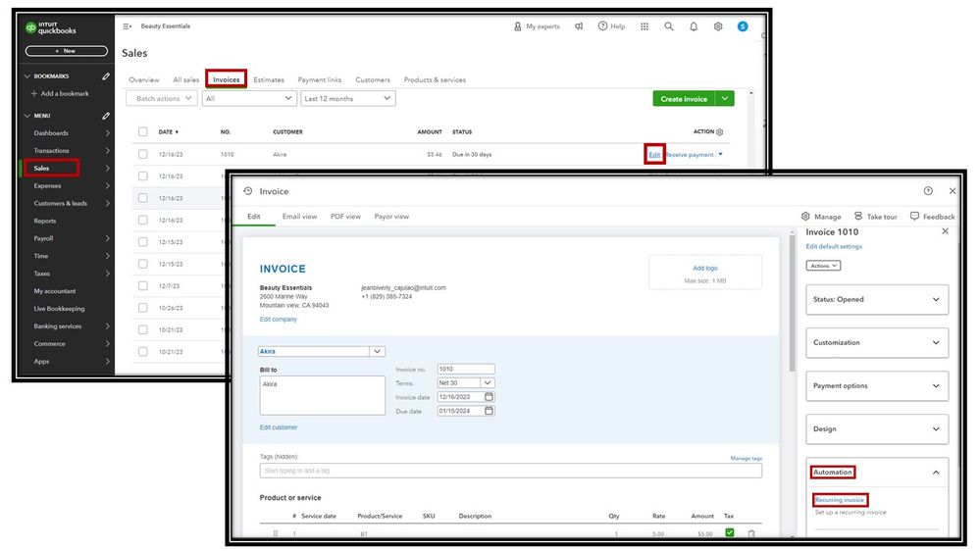Open the Due date calendar picker

pyautogui.click(x=489, y=411)
